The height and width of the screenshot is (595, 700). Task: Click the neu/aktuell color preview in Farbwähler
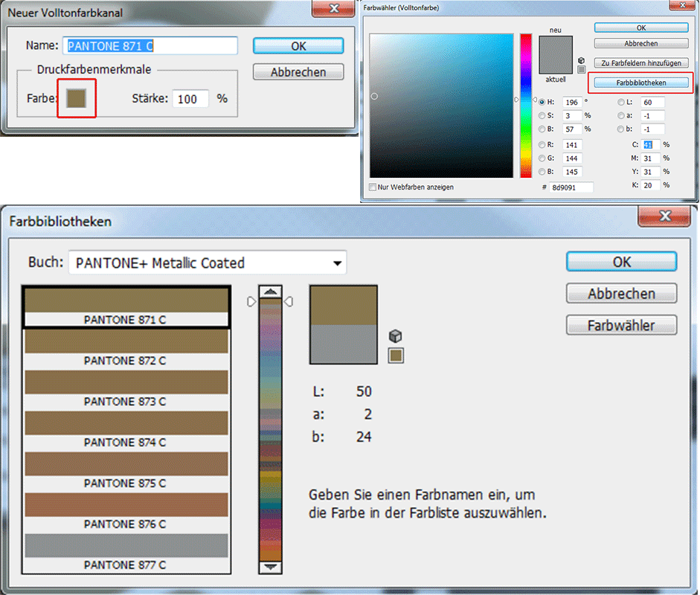pos(556,55)
